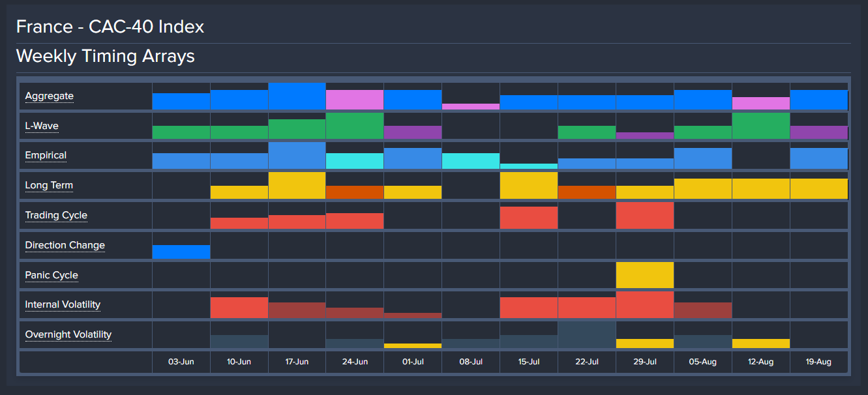
Task: Open the Aggregate row label link
Action: 49,96
